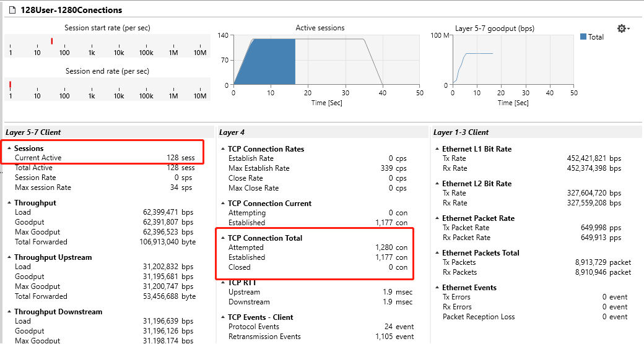Click the L1 Tx Rate value 452,421,821
This screenshot has height=344, width=644.
point(586,158)
